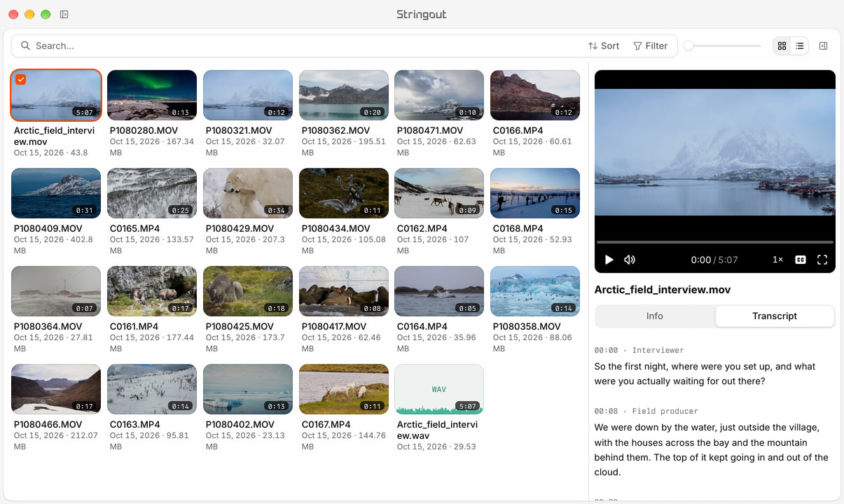Open the Sort options
Screen dimensions: 844x504
click(x=604, y=45)
